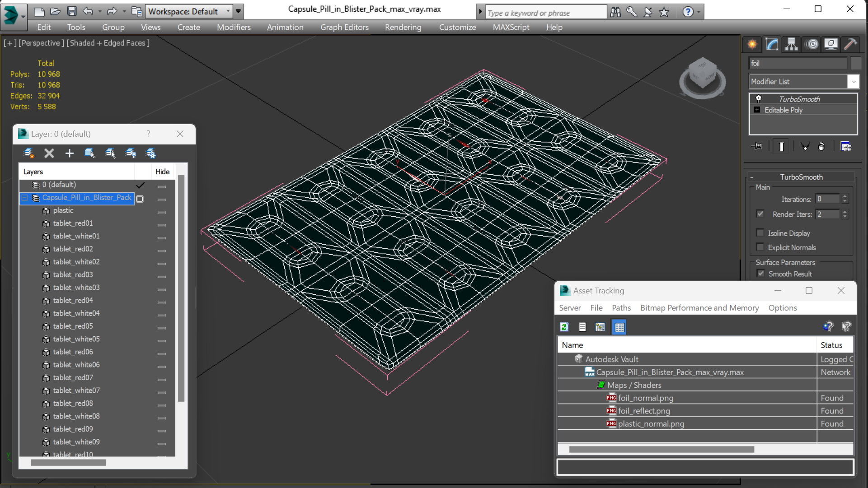The height and width of the screenshot is (488, 868).
Task: Click the binoculars search icon
Action: pos(615,12)
